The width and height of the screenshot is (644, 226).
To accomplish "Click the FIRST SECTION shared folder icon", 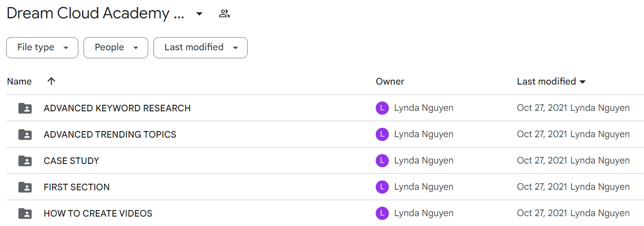I will [25, 187].
